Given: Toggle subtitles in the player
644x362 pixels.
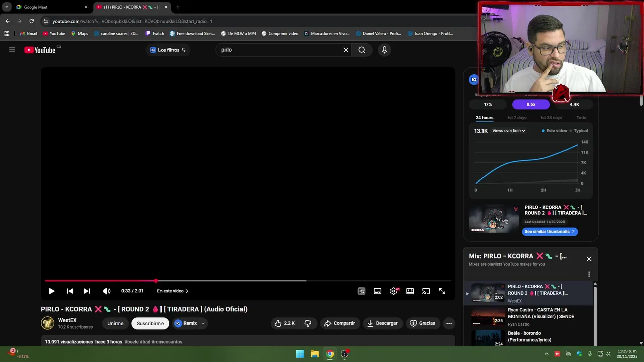Looking at the screenshot, I should tap(378, 291).
